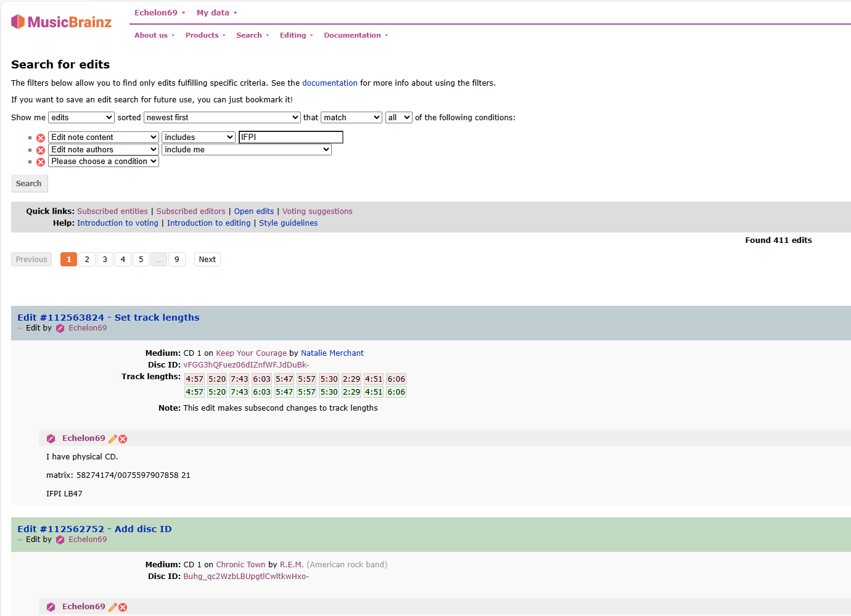Open the Introduction to voting help link
The height and width of the screenshot is (616, 851).
[x=118, y=223]
